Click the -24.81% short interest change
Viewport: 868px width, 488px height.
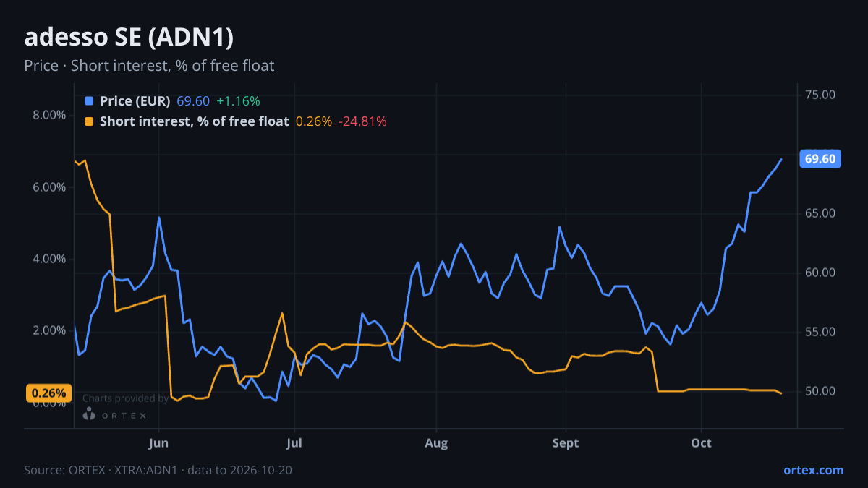tap(363, 121)
